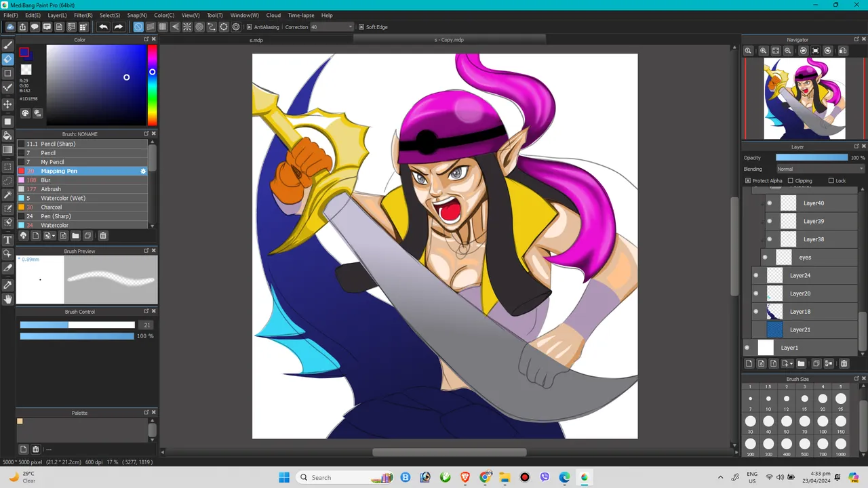Image resolution: width=868 pixels, height=488 pixels.
Task: Select the Hand tool
Action: (x=8, y=299)
